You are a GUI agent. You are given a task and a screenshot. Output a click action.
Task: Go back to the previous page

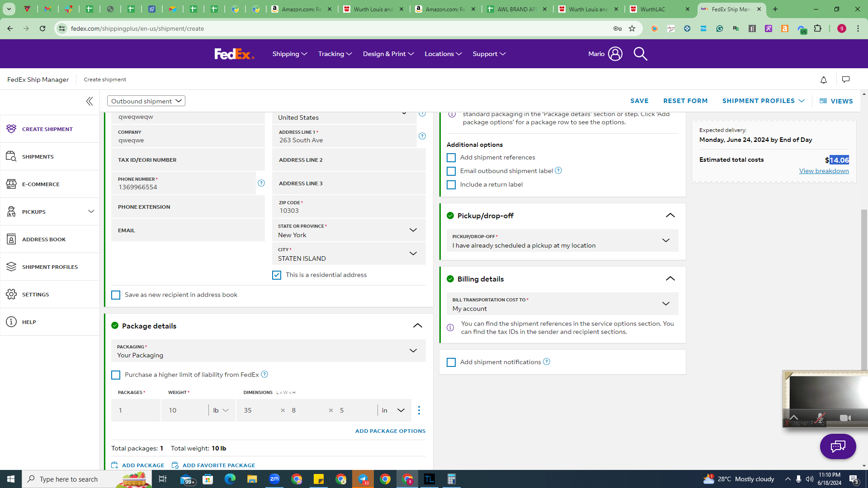[x=10, y=28]
